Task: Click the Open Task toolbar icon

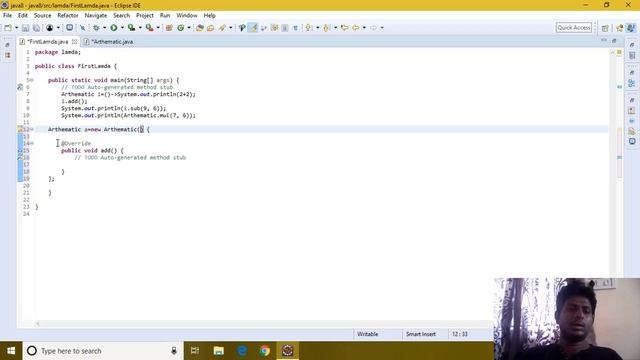Action: pyautogui.click(x=211, y=28)
